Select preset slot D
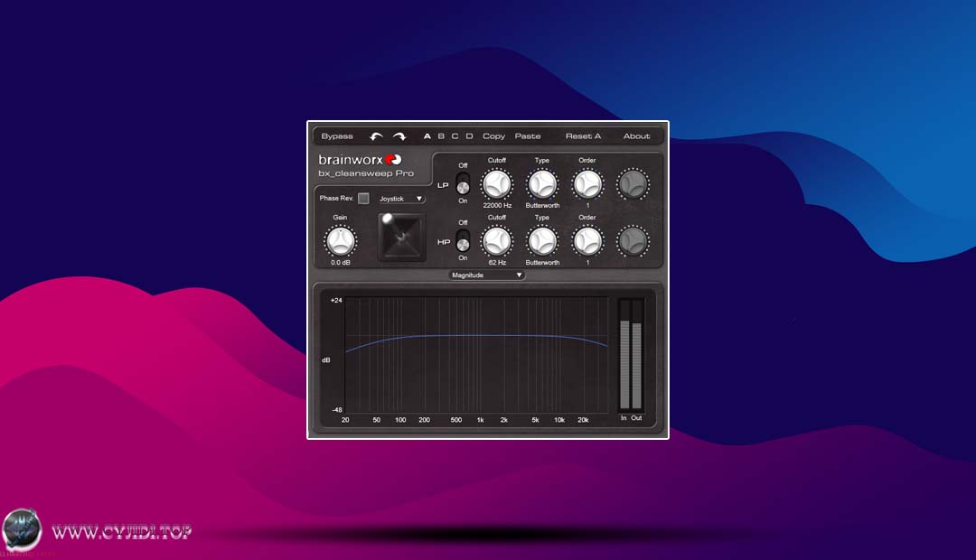The height and width of the screenshot is (560, 976). pyautogui.click(x=469, y=136)
